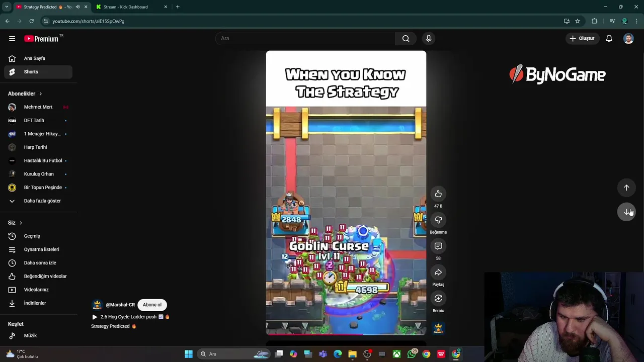Open the @Marshal-CR channel

tap(120, 305)
